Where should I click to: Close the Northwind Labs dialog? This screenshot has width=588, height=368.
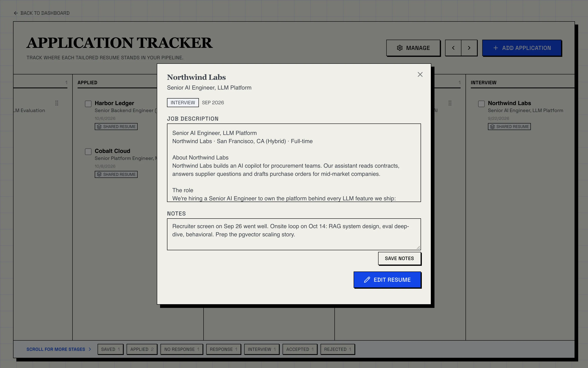click(x=420, y=74)
